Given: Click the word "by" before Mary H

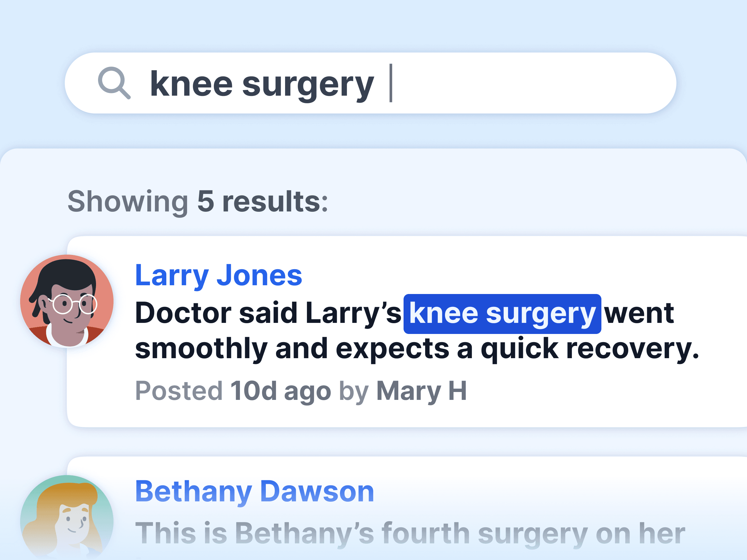Looking at the screenshot, I should [x=353, y=391].
